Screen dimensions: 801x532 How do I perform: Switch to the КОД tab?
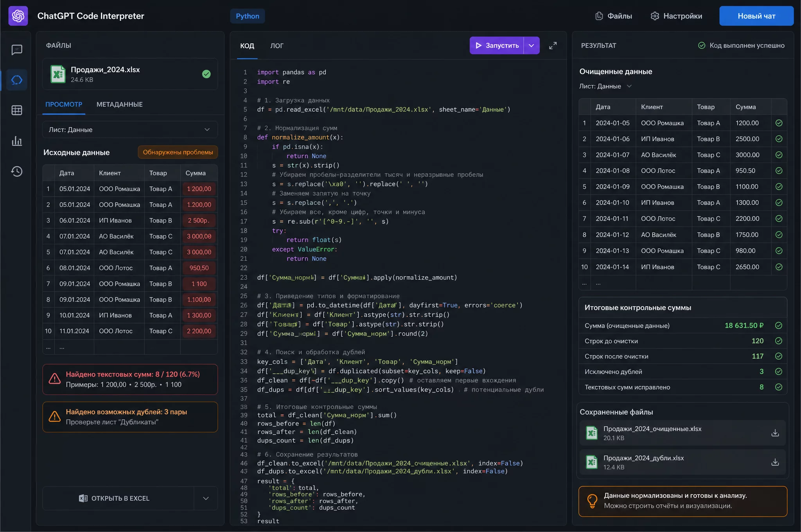pyautogui.click(x=247, y=46)
